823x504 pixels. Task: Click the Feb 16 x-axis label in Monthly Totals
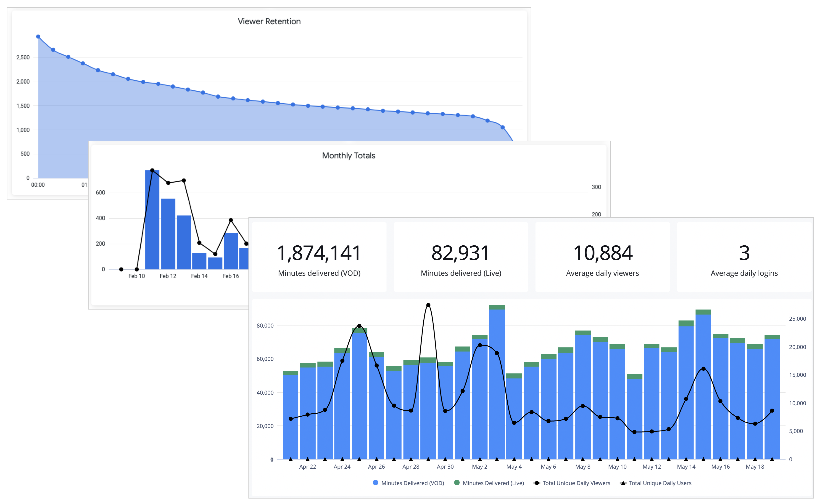[230, 276]
